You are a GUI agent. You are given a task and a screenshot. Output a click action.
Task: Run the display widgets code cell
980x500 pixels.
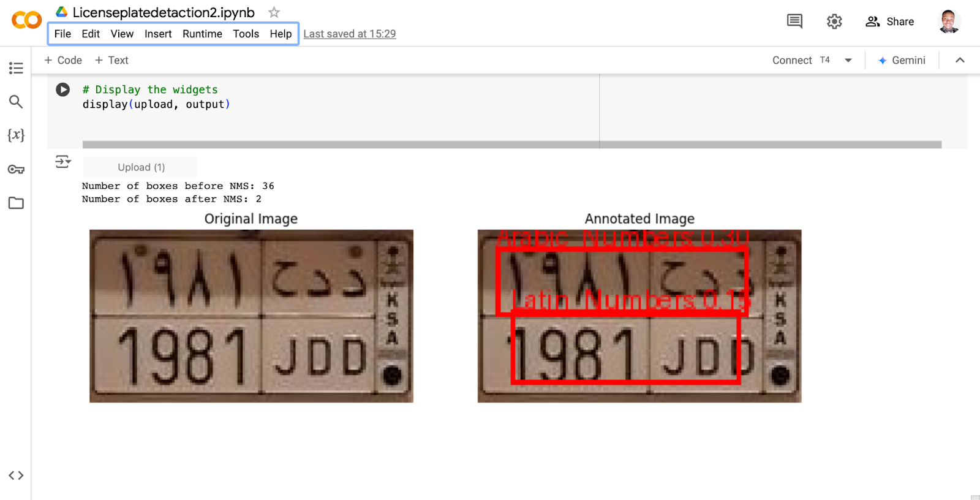click(62, 89)
